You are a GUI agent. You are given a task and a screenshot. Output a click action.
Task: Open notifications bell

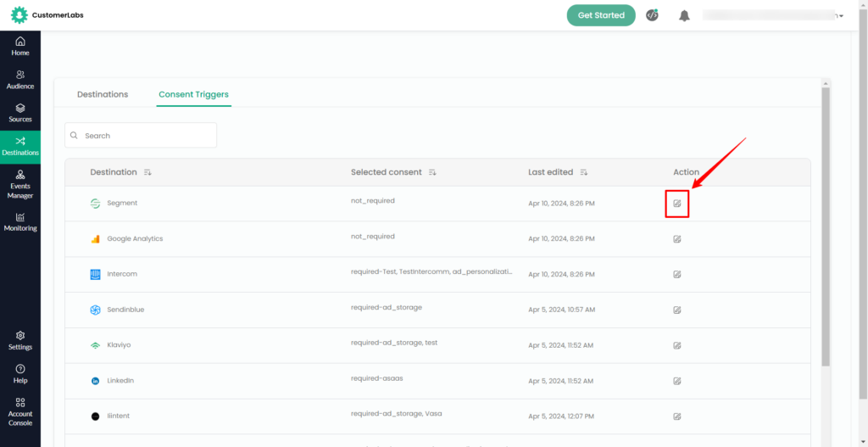(685, 15)
